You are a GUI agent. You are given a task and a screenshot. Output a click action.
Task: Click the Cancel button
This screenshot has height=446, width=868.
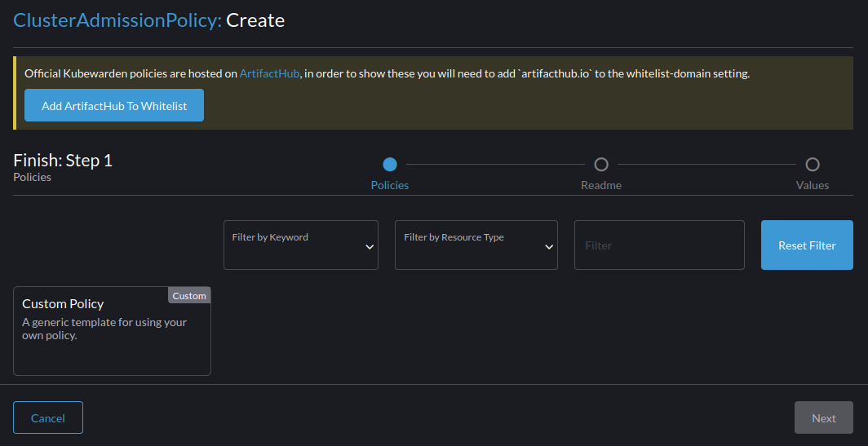tap(48, 417)
